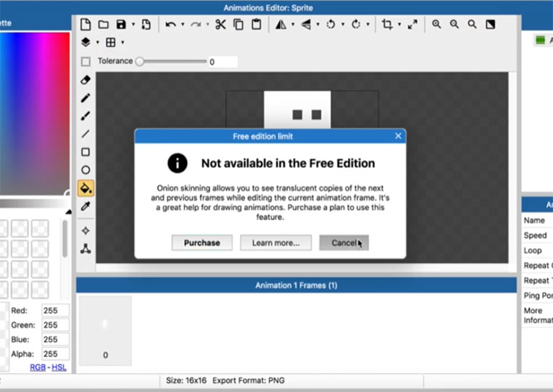Open the grid options dropdown arrow
This screenshot has height=392, width=553.
pos(122,42)
